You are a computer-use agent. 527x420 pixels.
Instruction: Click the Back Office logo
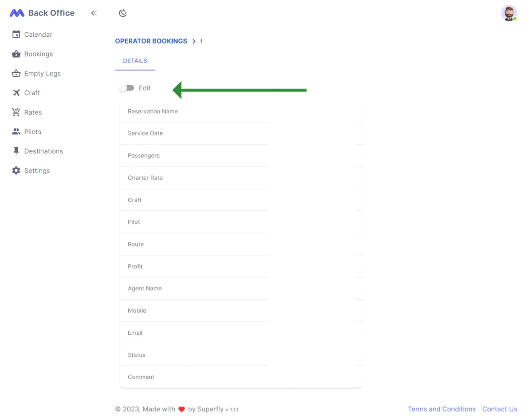[17, 13]
